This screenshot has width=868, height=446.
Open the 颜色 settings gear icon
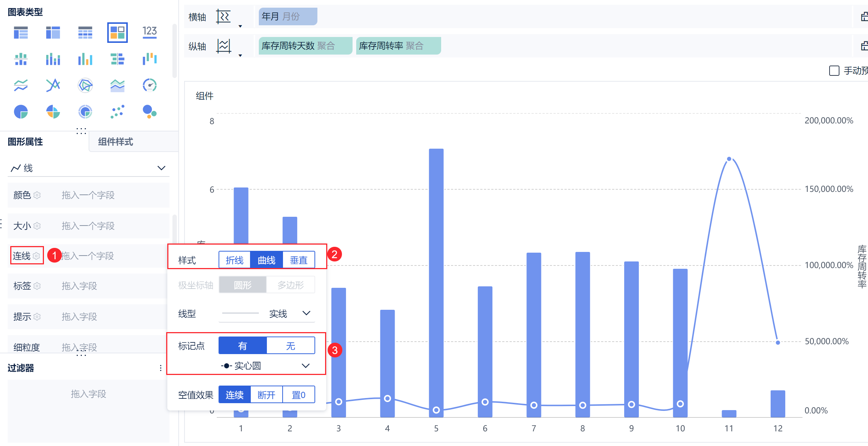37,195
